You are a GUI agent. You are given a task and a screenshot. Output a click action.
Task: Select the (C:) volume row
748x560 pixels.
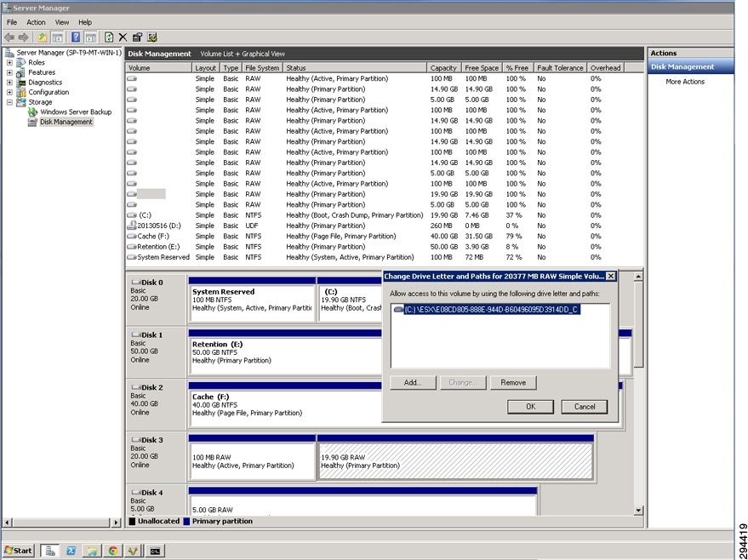tap(385, 215)
